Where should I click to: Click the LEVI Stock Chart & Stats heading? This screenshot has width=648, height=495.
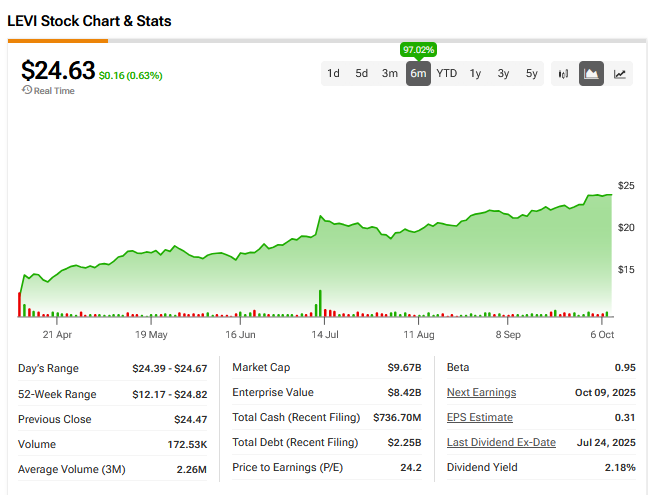pyautogui.click(x=89, y=21)
